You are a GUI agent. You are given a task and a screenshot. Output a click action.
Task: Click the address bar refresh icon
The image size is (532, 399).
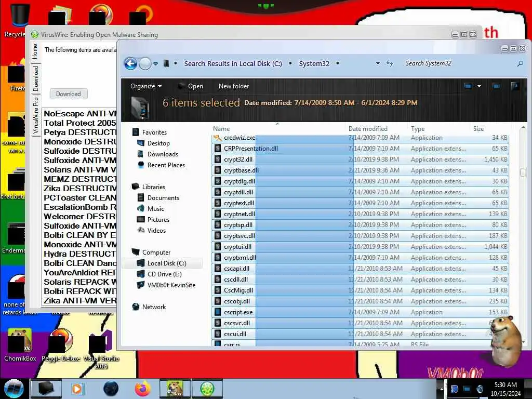(x=390, y=63)
